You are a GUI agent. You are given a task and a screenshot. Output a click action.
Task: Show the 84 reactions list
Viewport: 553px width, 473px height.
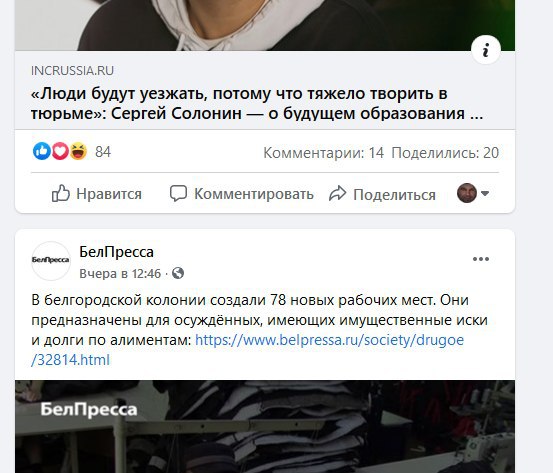click(103, 152)
